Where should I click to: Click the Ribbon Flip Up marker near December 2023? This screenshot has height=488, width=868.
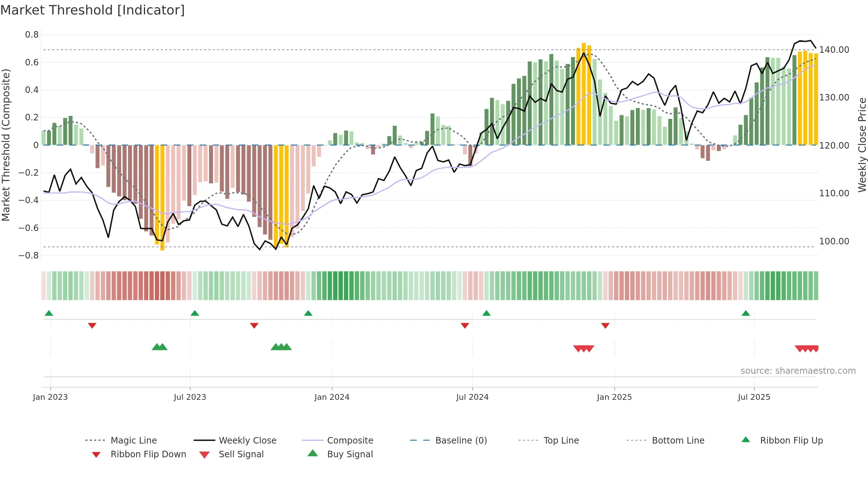click(x=308, y=313)
